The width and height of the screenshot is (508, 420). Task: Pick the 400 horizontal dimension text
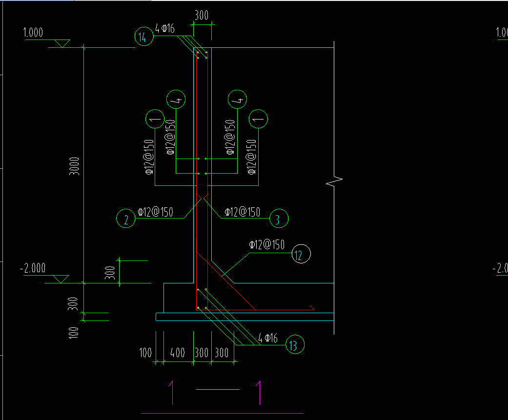[x=178, y=353]
